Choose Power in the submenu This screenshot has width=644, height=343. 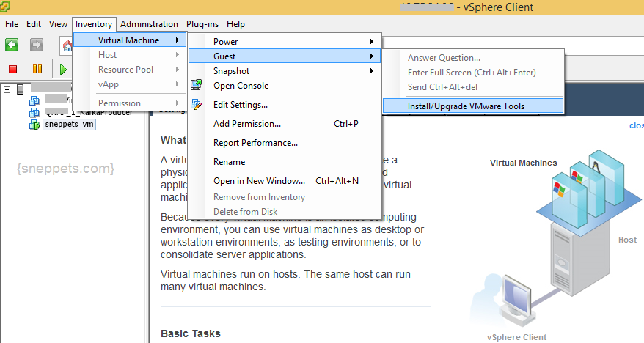tap(285, 42)
